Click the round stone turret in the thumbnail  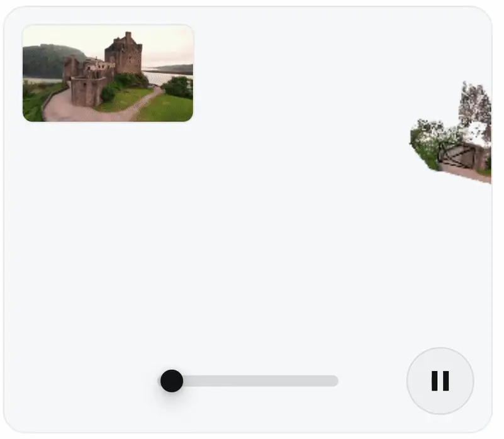point(87,91)
